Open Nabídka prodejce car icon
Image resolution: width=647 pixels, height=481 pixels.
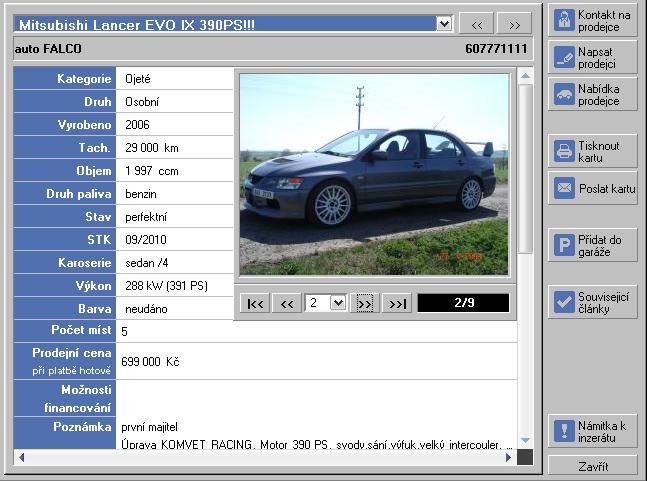point(564,94)
